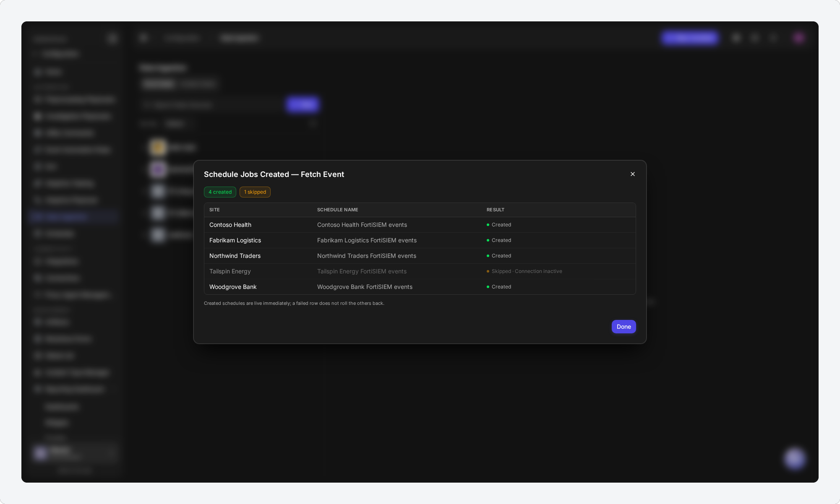
Task: Click the 1 skipped badge
Action: [x=255, y=192]
